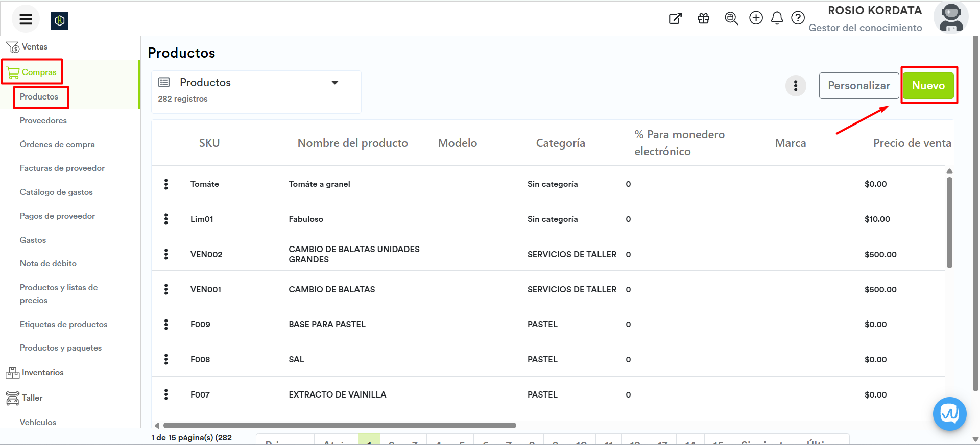Viewport: 980px width, 445px height.
Task: Click the search magnifier icon in header
Action: tap(731, 19)
